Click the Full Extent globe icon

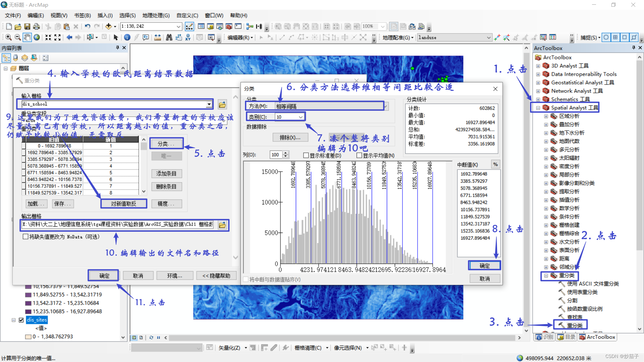[x=37, y=38]
